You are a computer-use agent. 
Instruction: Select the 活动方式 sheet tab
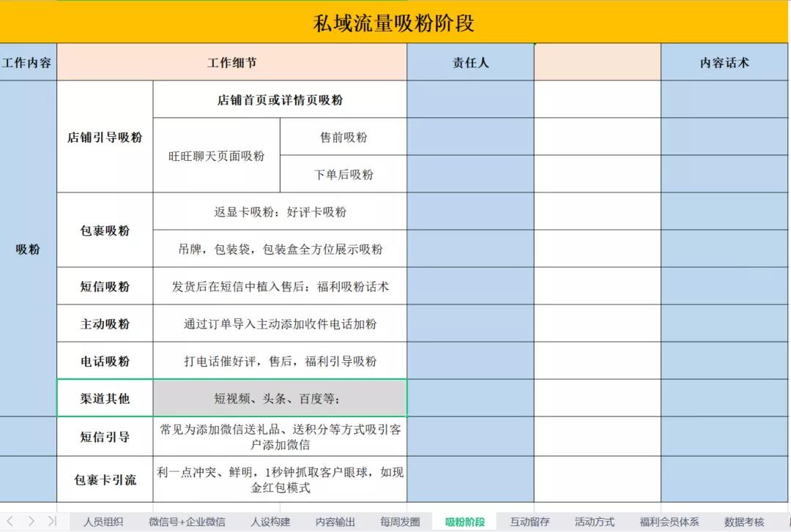click(x=595, y=522)
